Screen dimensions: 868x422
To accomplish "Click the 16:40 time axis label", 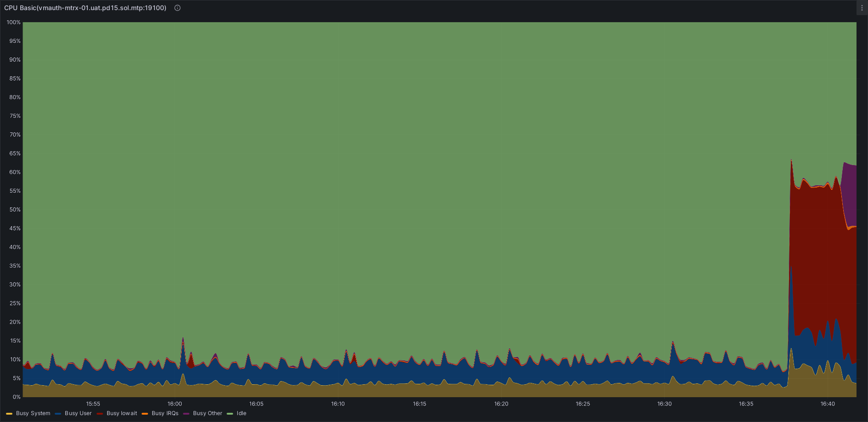I will pyautogui.click(x=828, y=404).
